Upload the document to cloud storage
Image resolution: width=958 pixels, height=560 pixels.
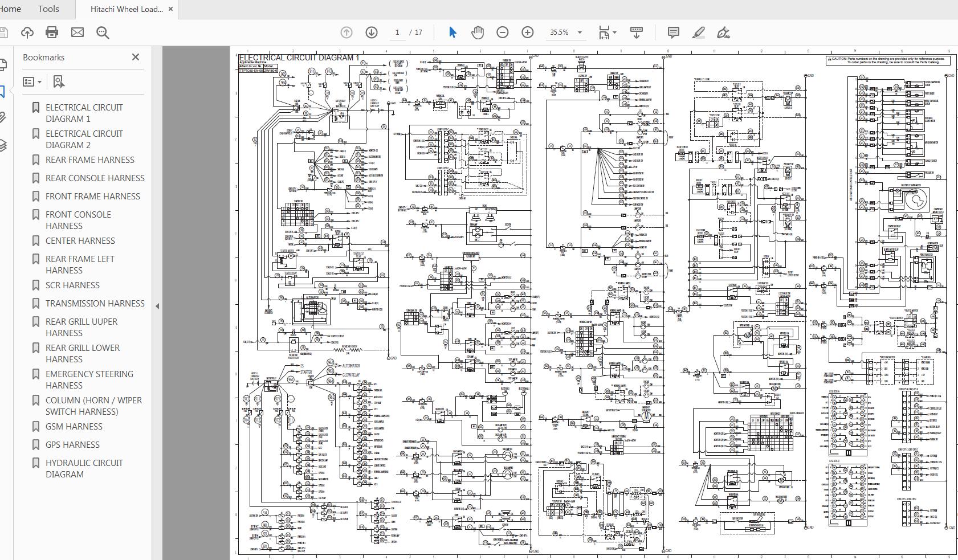coord(28,32)
